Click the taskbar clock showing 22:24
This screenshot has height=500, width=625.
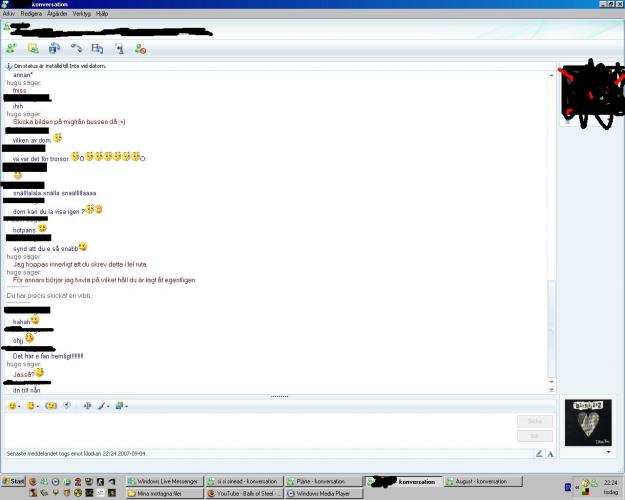coord(610,482)
